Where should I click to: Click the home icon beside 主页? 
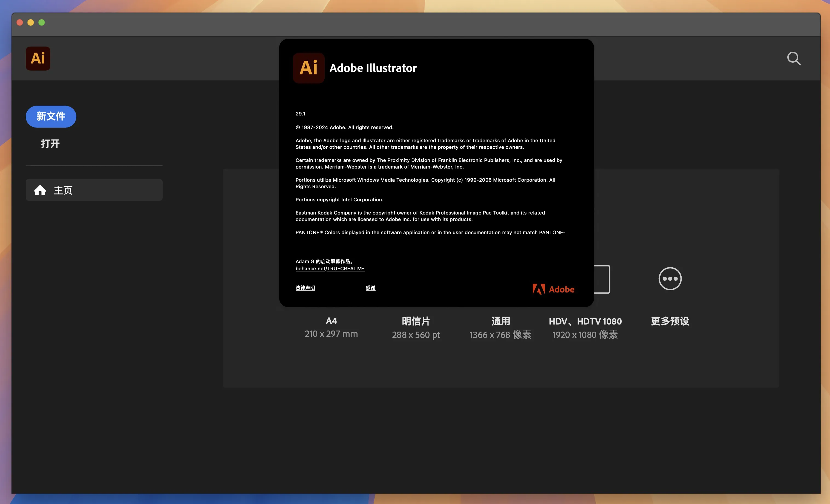click(x=40, y=190)
